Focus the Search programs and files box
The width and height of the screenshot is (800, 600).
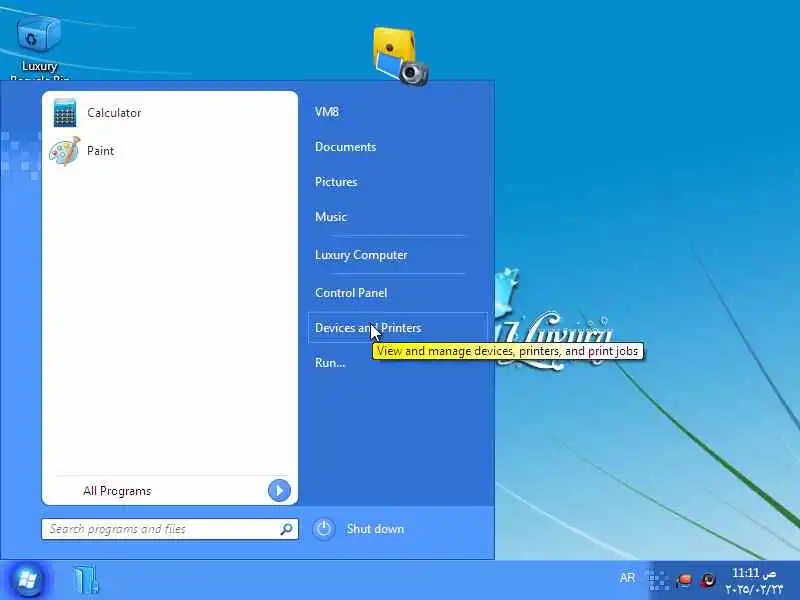170,529
